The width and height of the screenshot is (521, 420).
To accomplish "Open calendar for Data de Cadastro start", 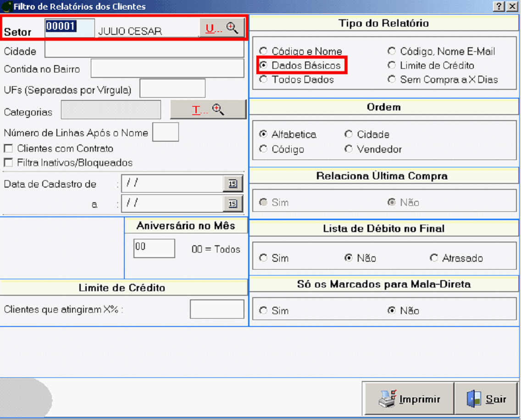I will (x=233, y=184).
